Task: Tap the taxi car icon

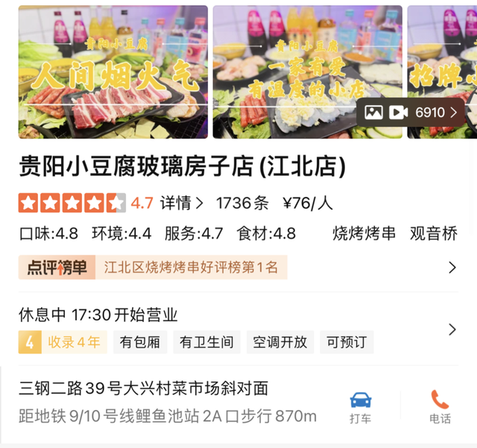Action: point(361,400)
